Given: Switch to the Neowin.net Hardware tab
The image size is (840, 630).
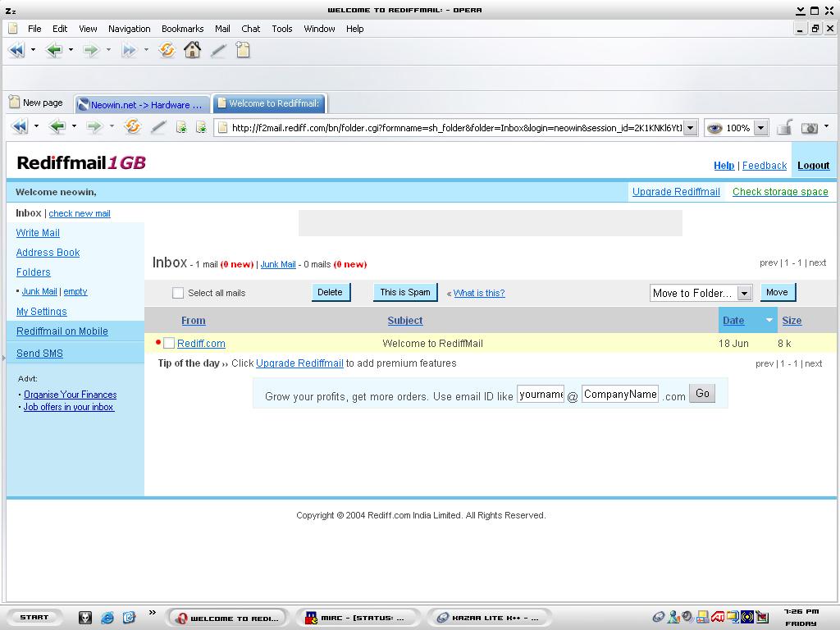Looking at the screenshot, I should coord(141,104).
